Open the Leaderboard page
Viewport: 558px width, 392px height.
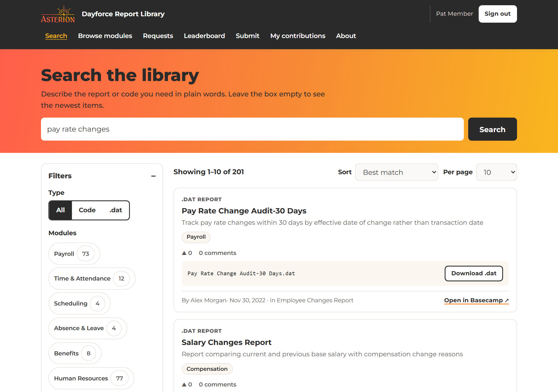point(204,36)
